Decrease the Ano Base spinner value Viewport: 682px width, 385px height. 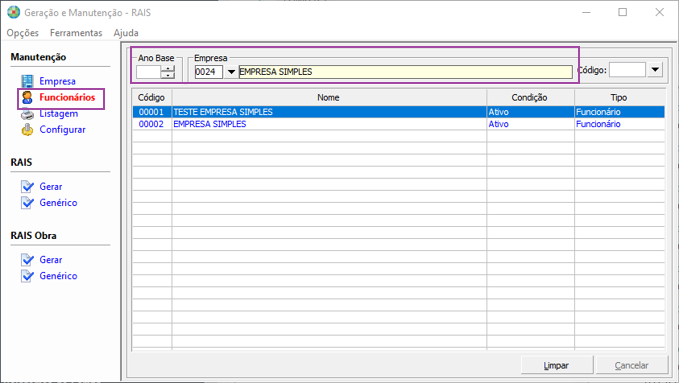pos(168,75)
